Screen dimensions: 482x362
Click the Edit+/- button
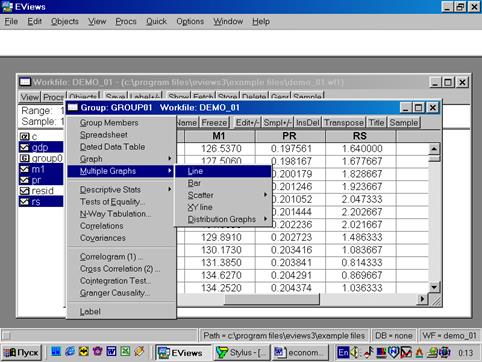click(247, 122)
